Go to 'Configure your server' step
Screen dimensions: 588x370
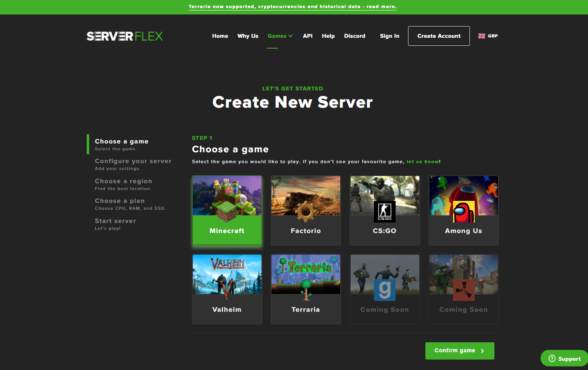point(133,164)
